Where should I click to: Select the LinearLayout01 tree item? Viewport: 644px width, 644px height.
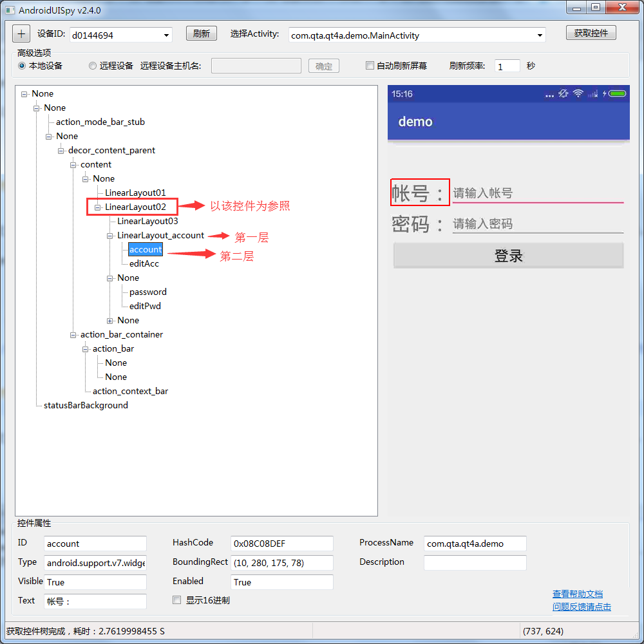[135, 193]
